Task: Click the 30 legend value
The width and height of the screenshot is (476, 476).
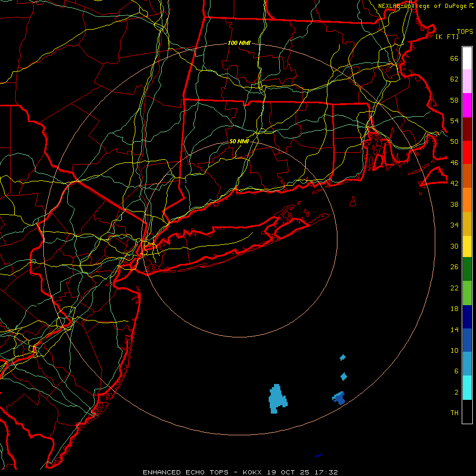Action: point(454,246)
